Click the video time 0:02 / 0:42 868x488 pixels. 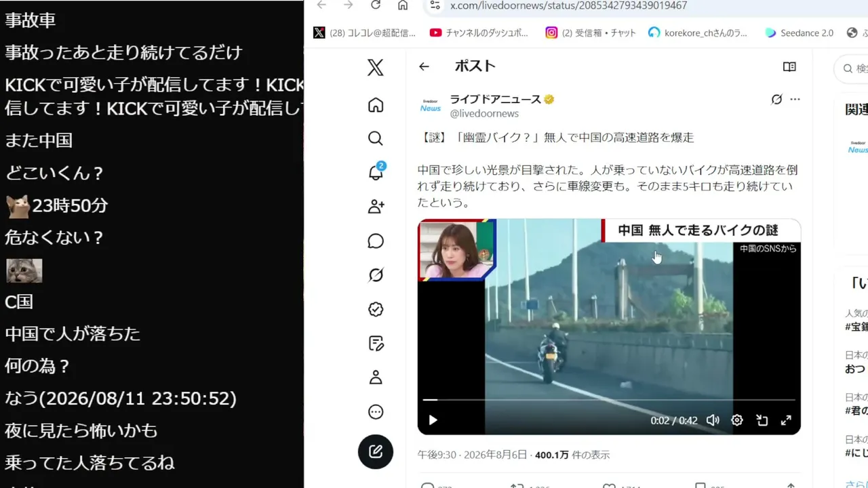tap(674, 420)
